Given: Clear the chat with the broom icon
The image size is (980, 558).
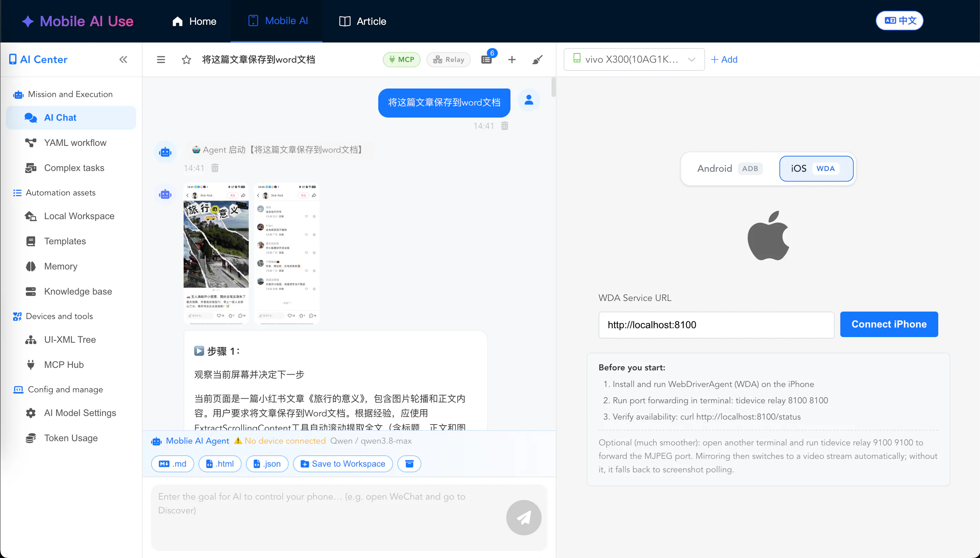Looking at the screenshot, I should pos(537,59).
